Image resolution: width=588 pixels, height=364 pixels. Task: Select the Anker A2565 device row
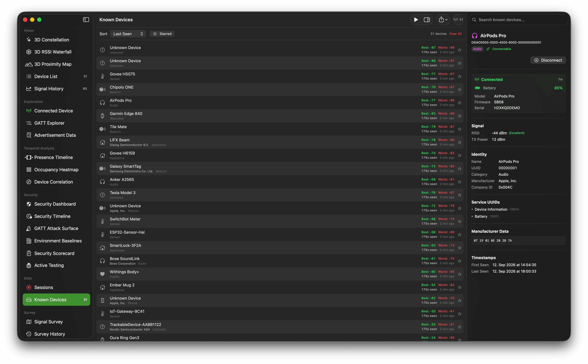[280, 182]
